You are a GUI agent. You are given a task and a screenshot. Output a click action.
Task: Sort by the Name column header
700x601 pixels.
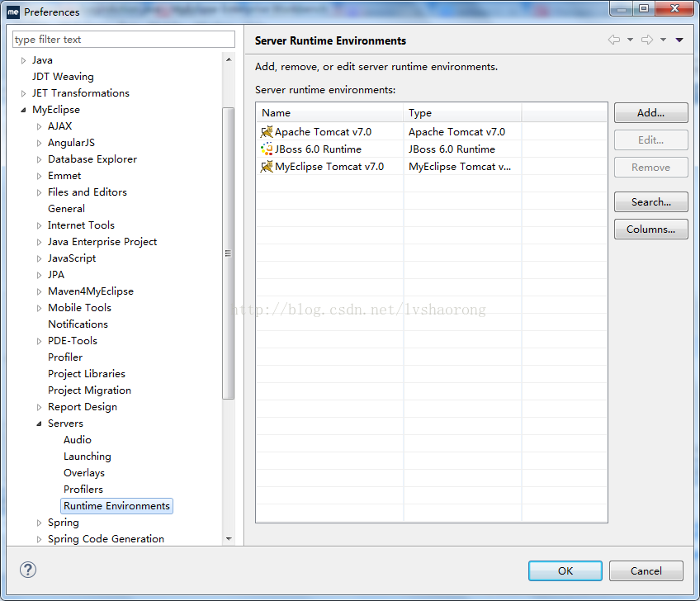[330, 112]
